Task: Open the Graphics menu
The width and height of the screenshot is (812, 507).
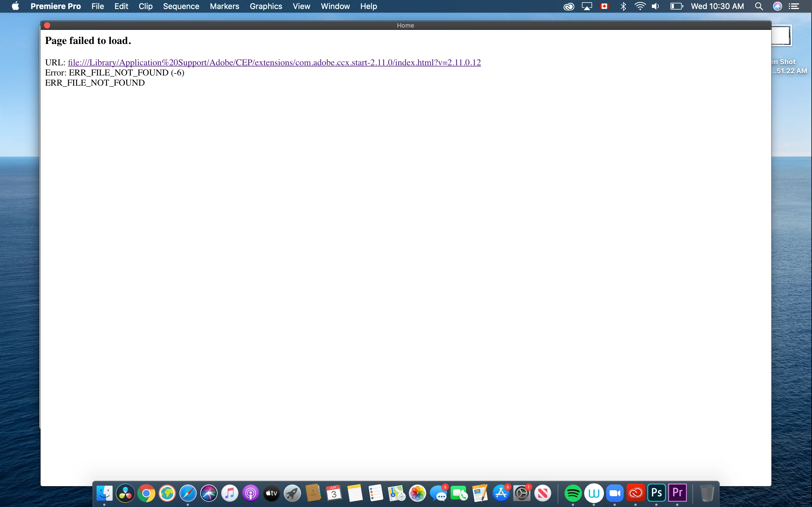Action: 266,6
